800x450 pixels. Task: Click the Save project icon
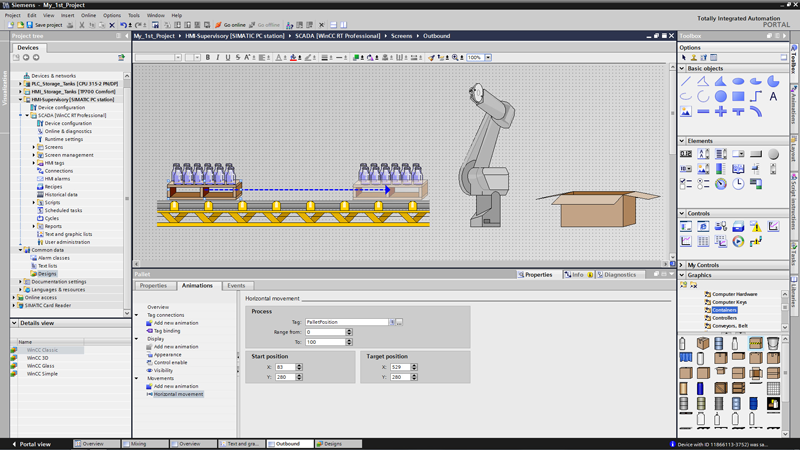tap(30, 24)
